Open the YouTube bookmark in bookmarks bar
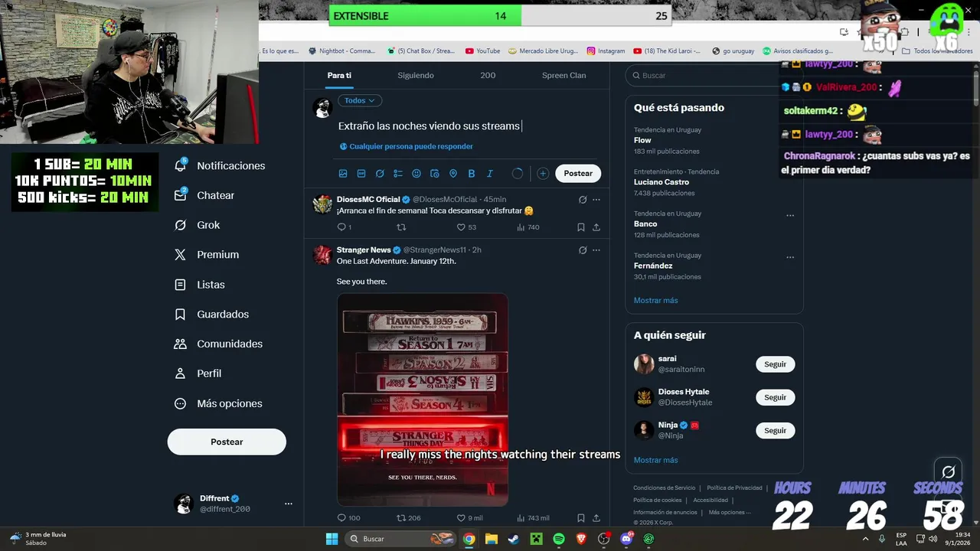The image size is (980, 551). pos(482,51)
